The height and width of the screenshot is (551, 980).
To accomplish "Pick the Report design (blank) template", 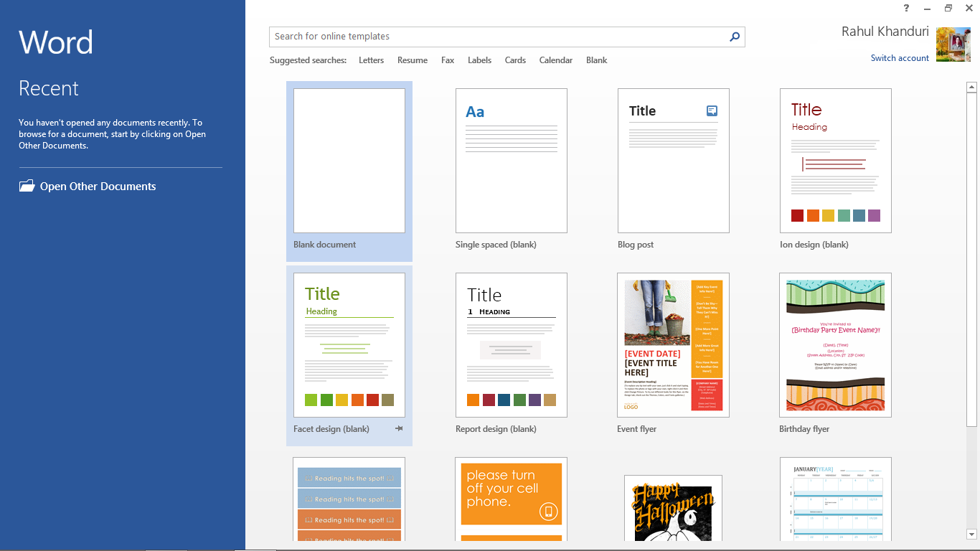I will point(512,345).
